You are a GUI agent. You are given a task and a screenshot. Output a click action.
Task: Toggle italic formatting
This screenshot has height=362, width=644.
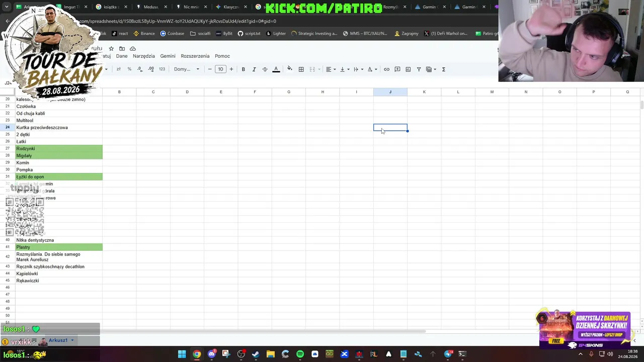254,69
